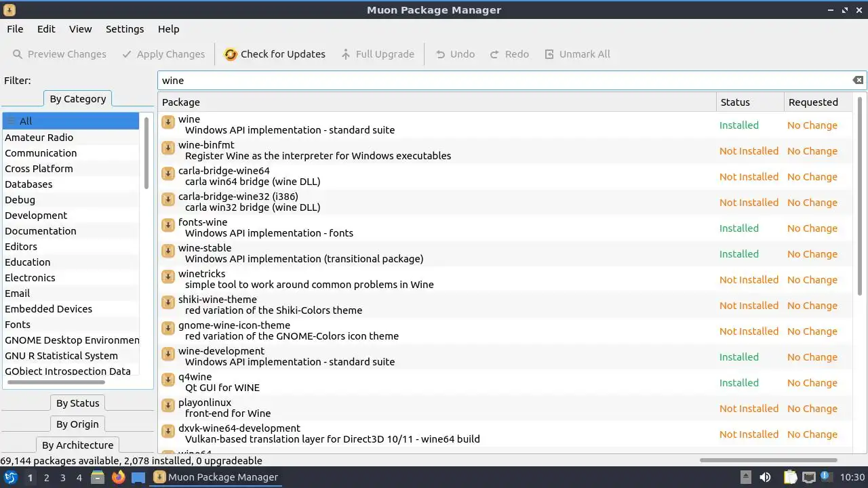868x488 pixels.
Task: Launch the file manager from the taskbar
Action: [x=98, y=477]
